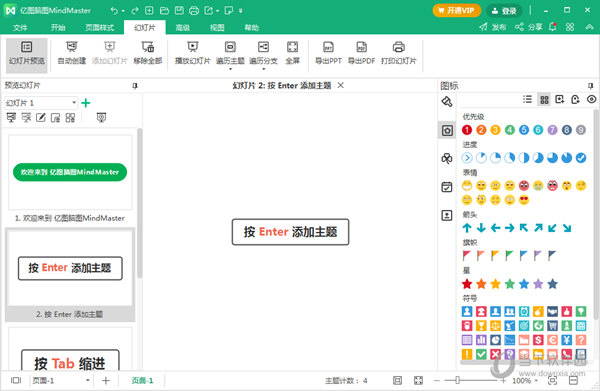The image size is (600, 391).
Task: Expand the 遍历主题 dropdown arrow
Action: 230,69
